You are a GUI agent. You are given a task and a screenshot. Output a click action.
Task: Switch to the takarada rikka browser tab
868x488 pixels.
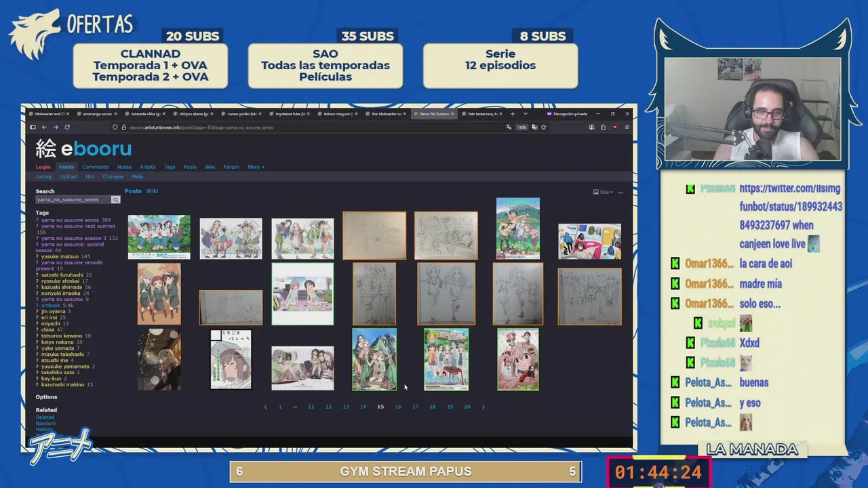coord(144,114)
